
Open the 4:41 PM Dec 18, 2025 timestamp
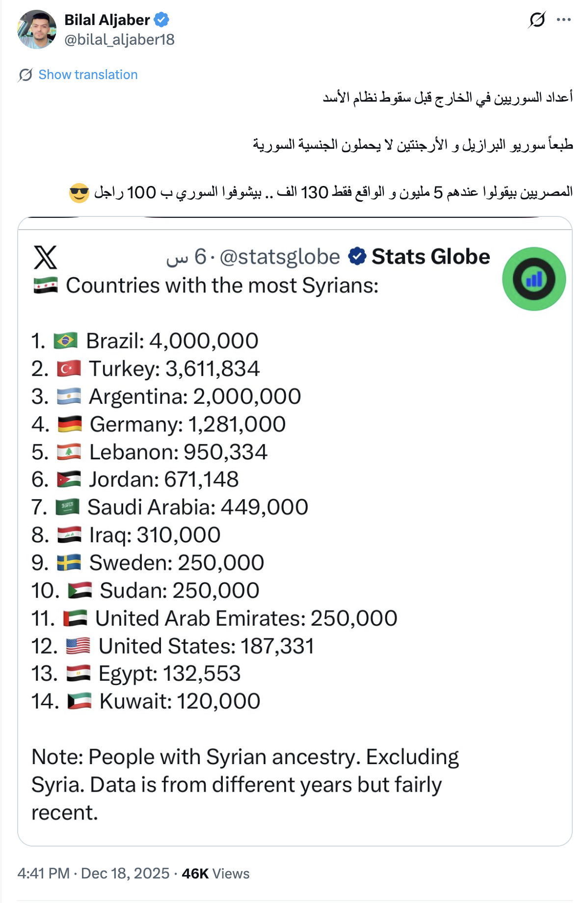pos(93,874)
